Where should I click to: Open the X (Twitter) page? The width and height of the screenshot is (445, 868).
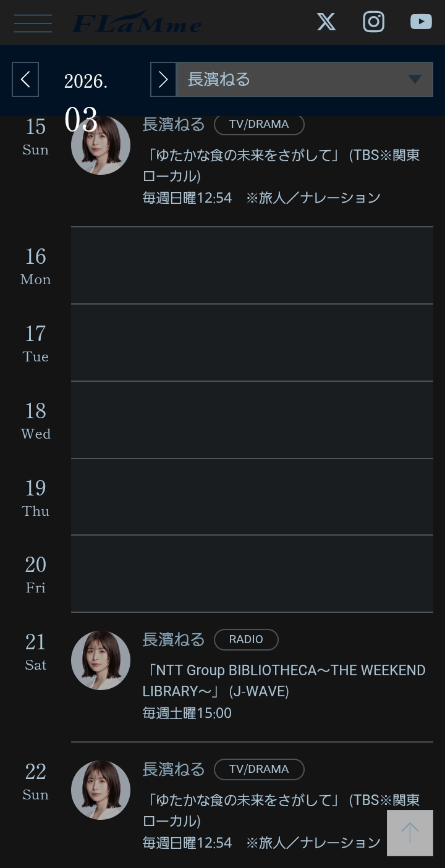coord(326,22)
